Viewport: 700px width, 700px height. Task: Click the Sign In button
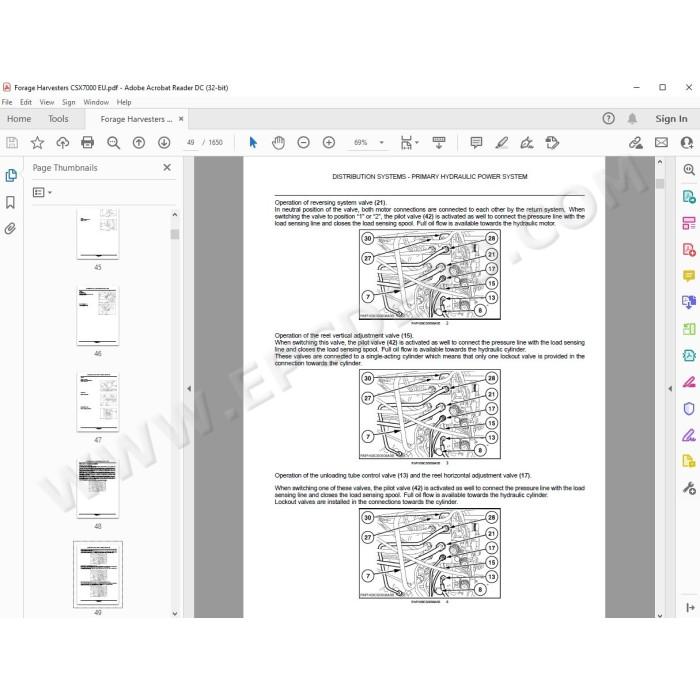(671, 119)
